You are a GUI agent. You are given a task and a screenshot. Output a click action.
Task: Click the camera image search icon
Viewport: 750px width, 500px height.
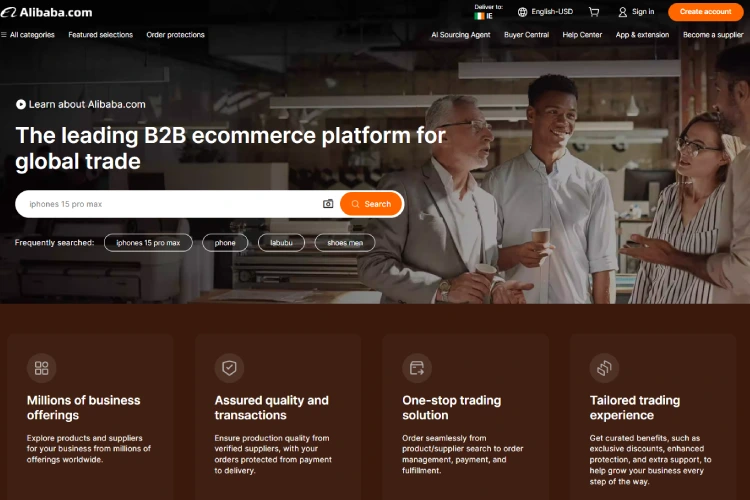click(x=328, y=204)
